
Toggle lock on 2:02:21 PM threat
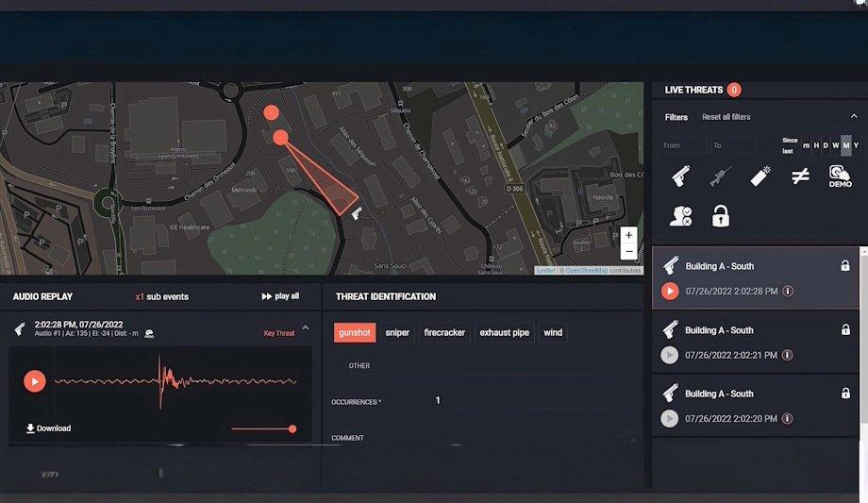845,329
